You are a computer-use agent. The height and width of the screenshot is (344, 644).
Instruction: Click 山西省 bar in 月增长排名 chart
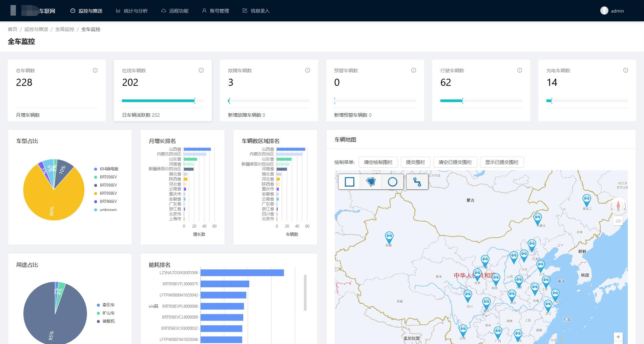pos(197,149)
